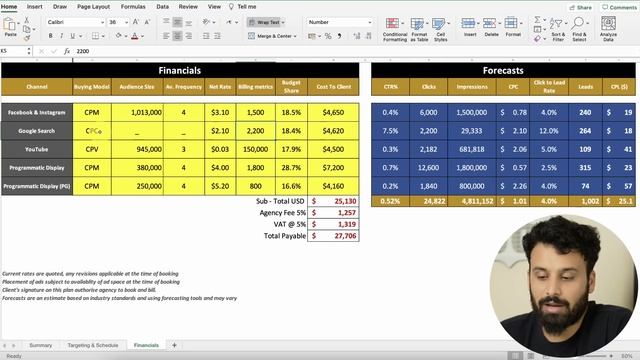Open the Formulas ribbon tab
This screenshot has height=360, width=640.
click(133, 7)
